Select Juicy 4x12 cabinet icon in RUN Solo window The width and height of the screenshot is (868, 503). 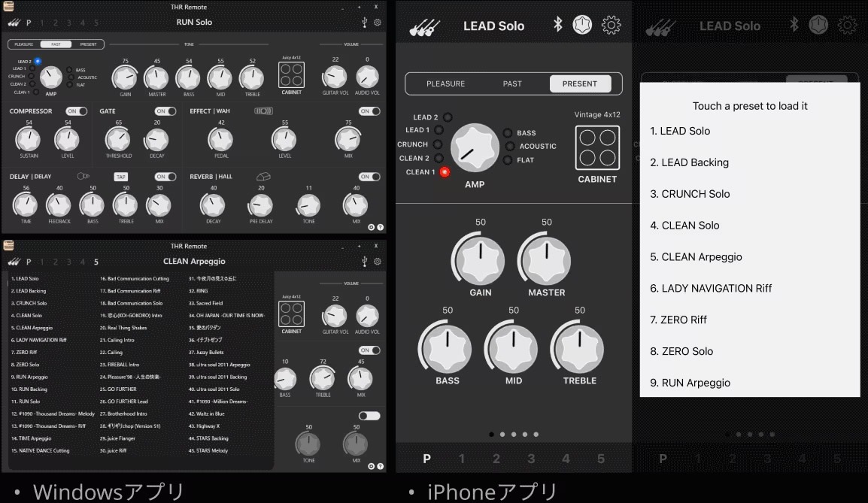pyautogui.click(x=291, y=74)
